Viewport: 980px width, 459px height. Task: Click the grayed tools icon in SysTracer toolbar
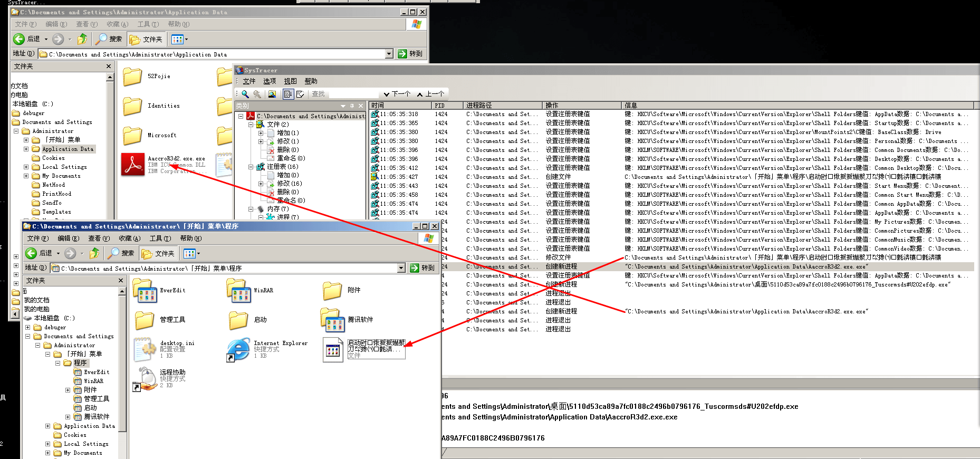point(257,94)
